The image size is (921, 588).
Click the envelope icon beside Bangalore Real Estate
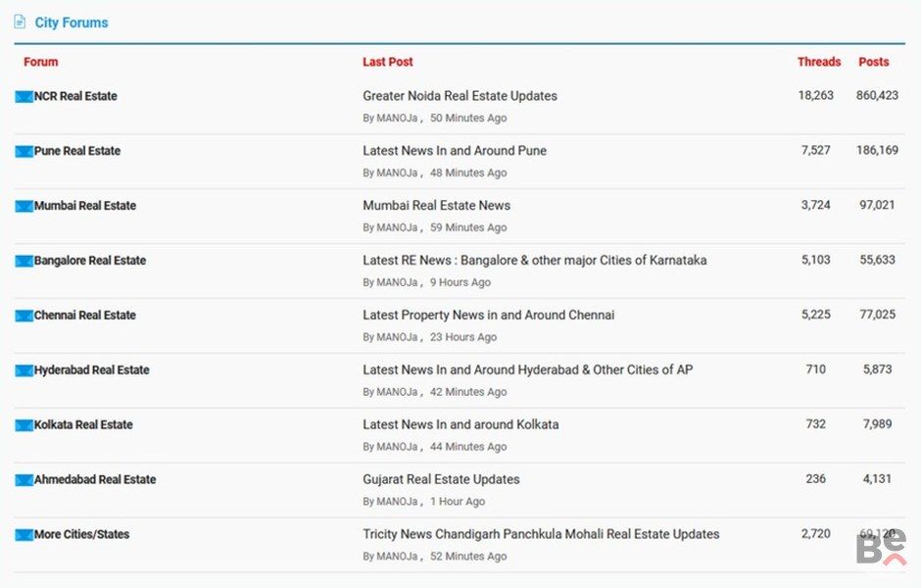pos(24,262)
